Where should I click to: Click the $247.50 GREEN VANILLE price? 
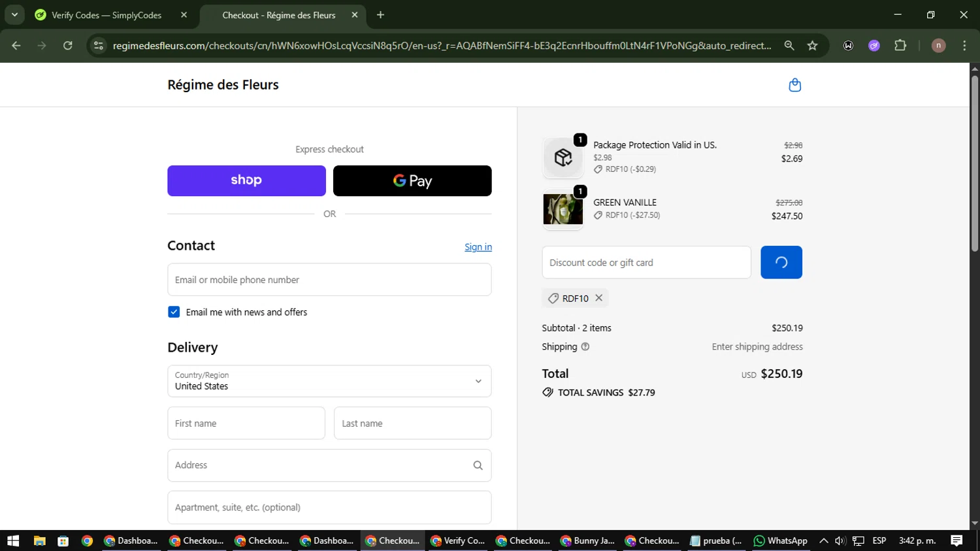(787, 216)
